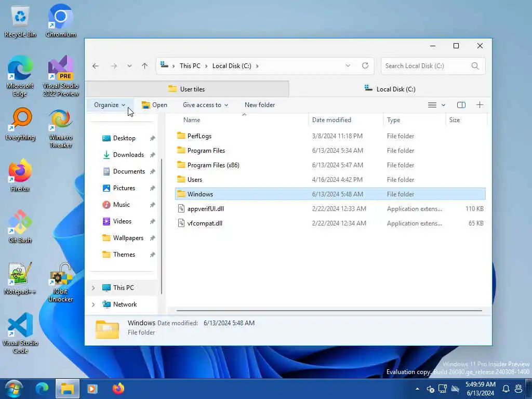The height and width of the screenshot is (399, 532).
Task: Click Windows folder thumbnail in details pane
Action: tap(107, 329)
